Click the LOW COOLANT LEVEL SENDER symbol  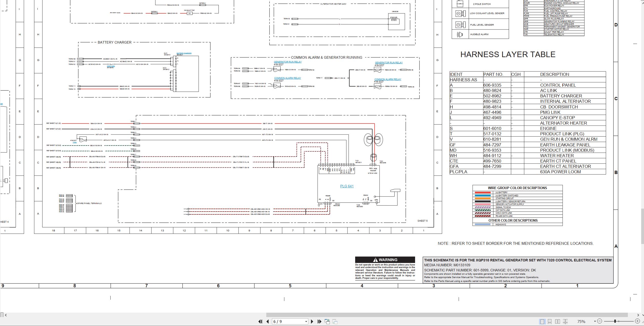(460, 13)
